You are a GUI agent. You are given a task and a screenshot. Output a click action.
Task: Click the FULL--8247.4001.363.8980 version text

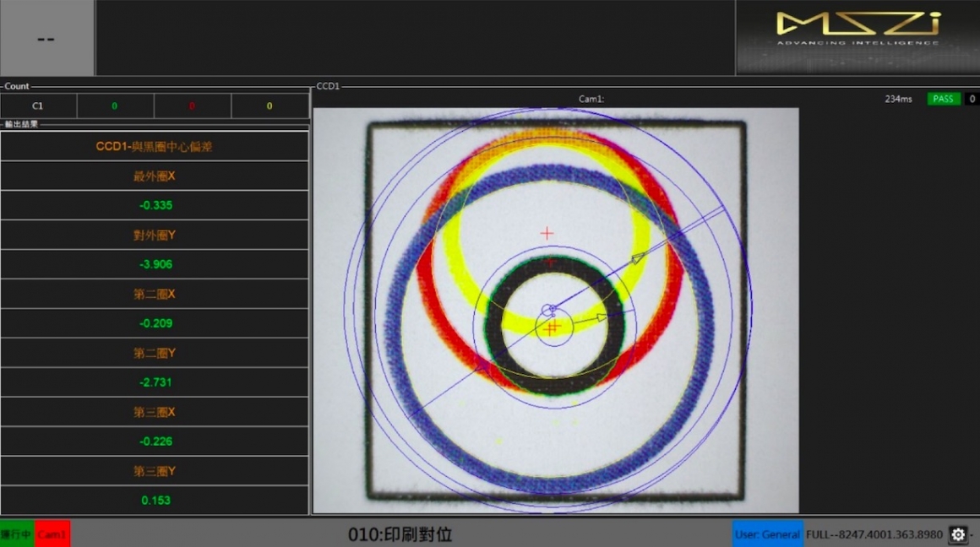click(x=874, y=534)
